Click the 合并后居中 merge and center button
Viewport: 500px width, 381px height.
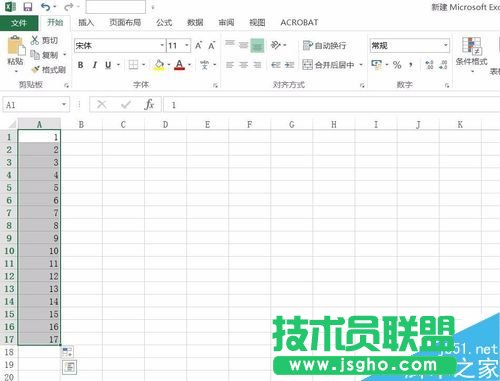(x=328, y=65)
